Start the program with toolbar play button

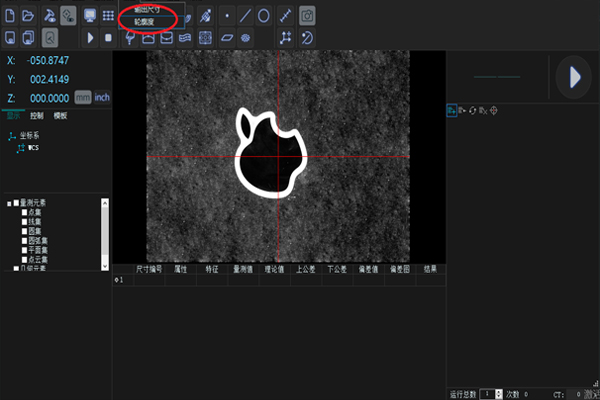[90, 38]
